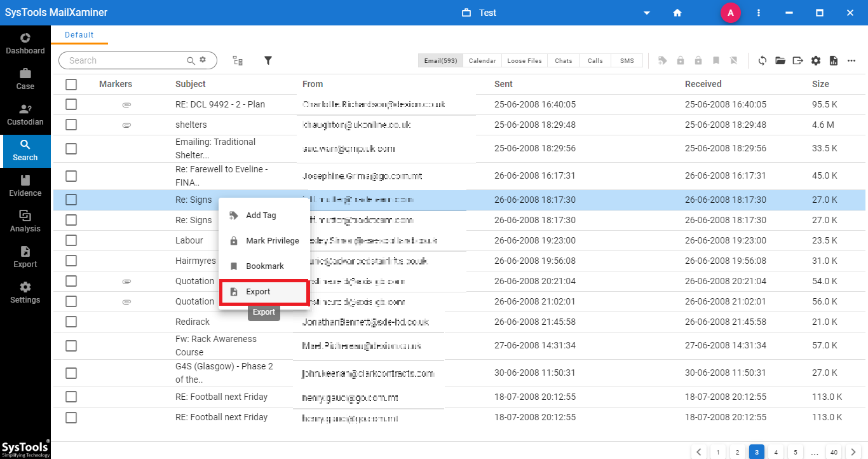Open the vertical dots menu in title bar
This screenshot has height=459, width=868.
pyautogui.click(x=759, y=13)
